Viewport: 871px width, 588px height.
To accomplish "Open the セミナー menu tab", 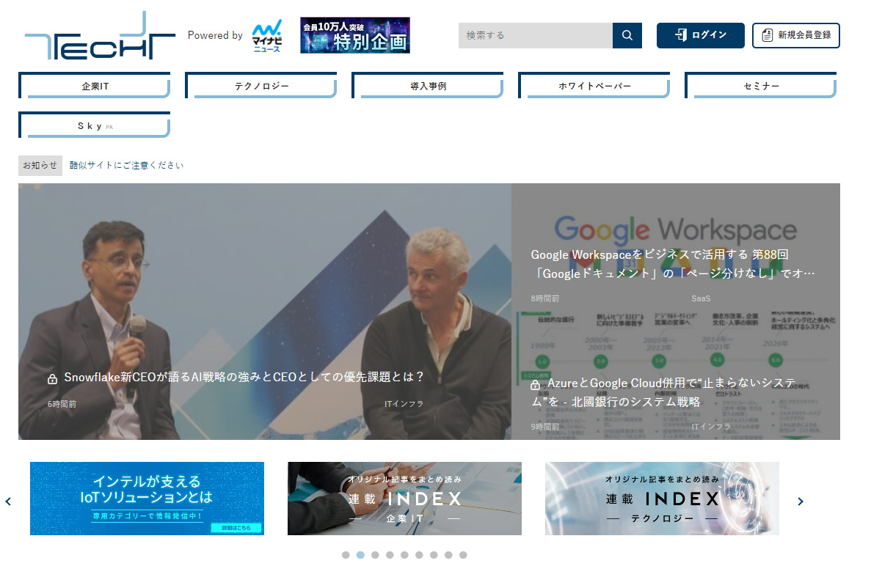I will pyautogui.click(x=761, y=86).
